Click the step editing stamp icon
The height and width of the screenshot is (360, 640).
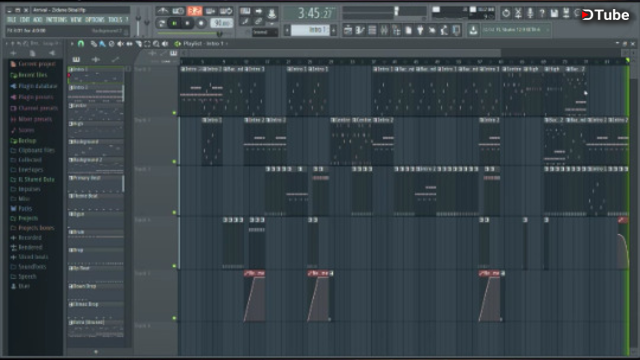click(x=272, y=13)
